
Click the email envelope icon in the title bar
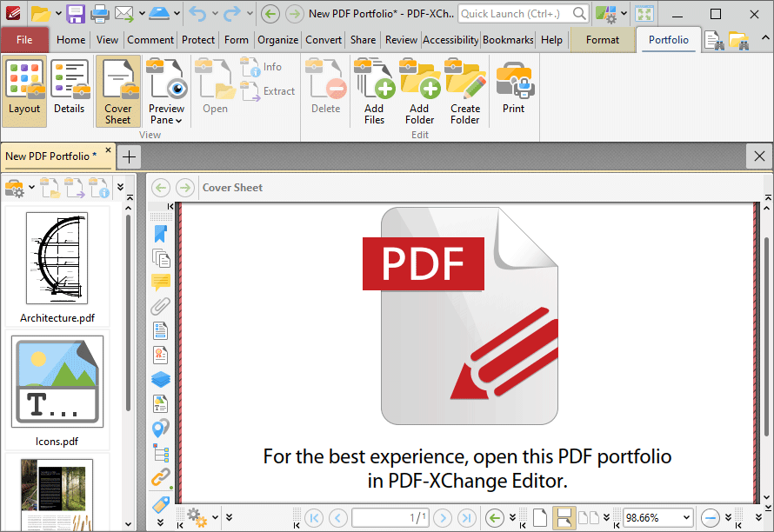124,14
